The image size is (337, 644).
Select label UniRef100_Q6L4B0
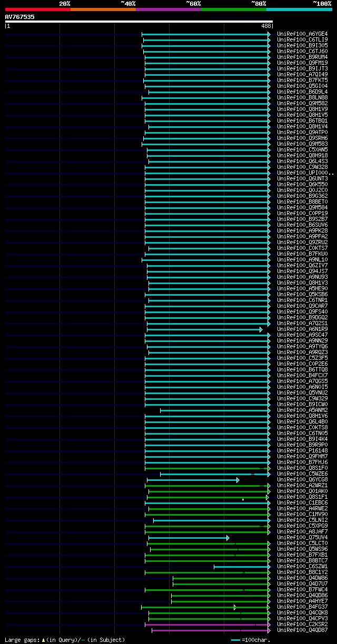[302, 421]
